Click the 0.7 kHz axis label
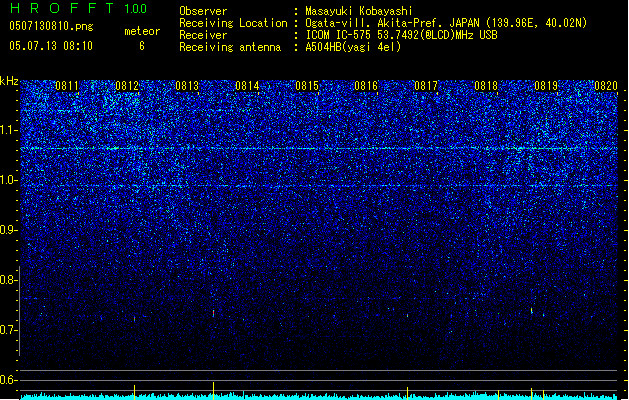 click(9, 330)
